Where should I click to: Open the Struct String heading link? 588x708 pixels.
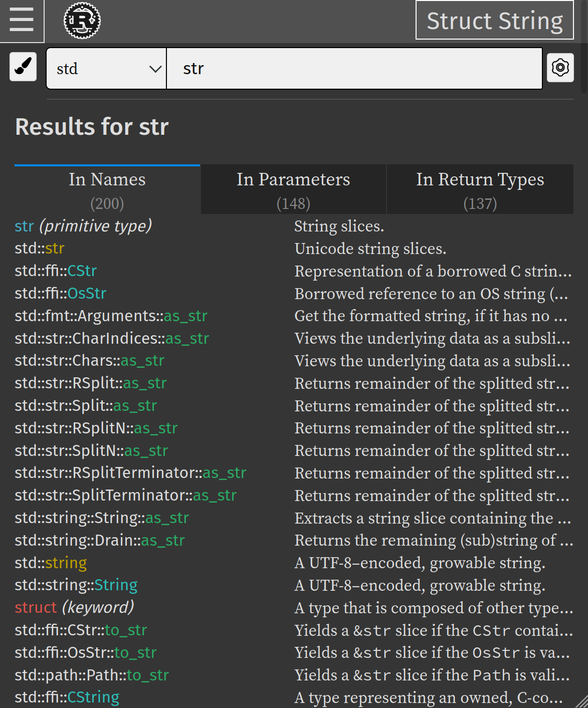click(495, 21)
